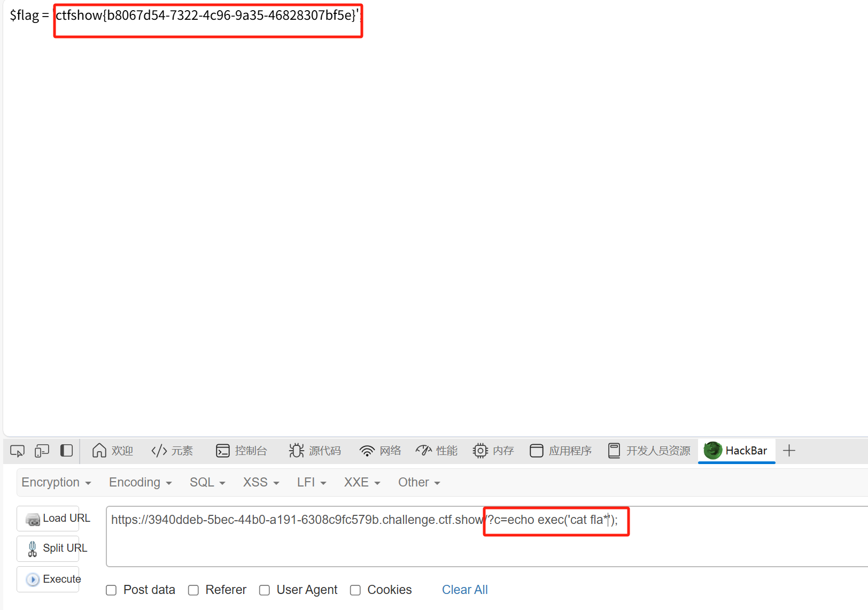Expand the Encryption dropdown menu
This screenshot has height=610, width=868.
tap(56, 482)
